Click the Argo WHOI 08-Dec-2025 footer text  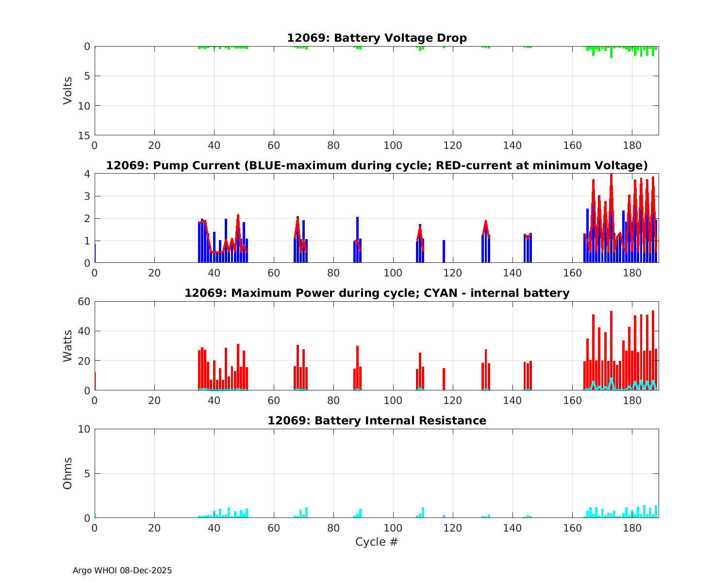(122, 571)
